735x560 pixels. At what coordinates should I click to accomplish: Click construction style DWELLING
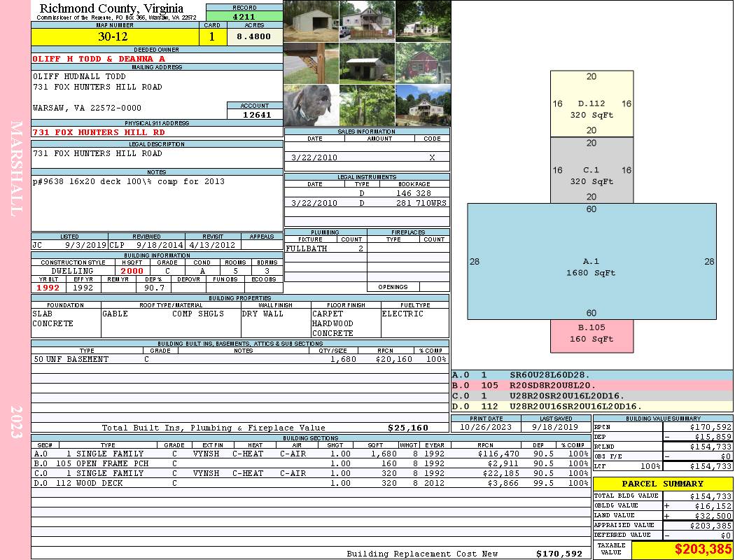point(73,271)
